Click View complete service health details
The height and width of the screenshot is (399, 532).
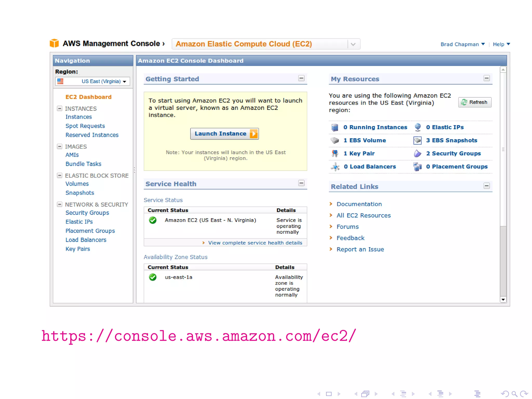255,243
